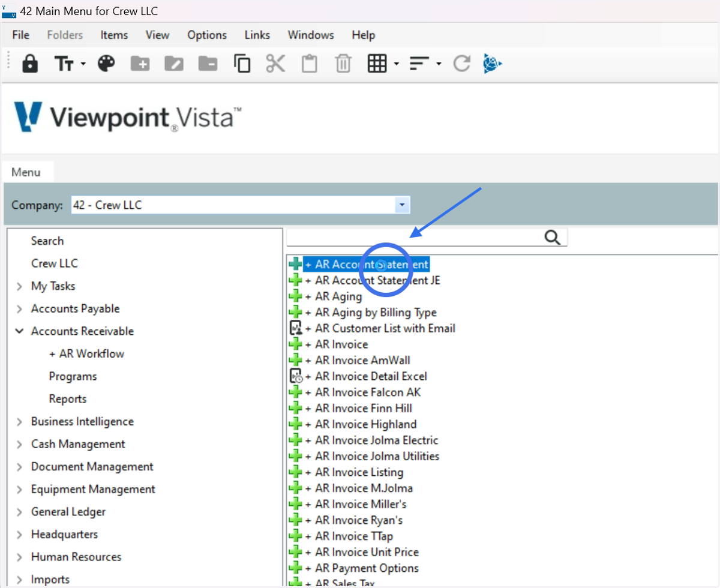This screenshot has height=588, width=720.
Task: Select AR Invoice Falcon AK entry
Action: pos(363,392)
